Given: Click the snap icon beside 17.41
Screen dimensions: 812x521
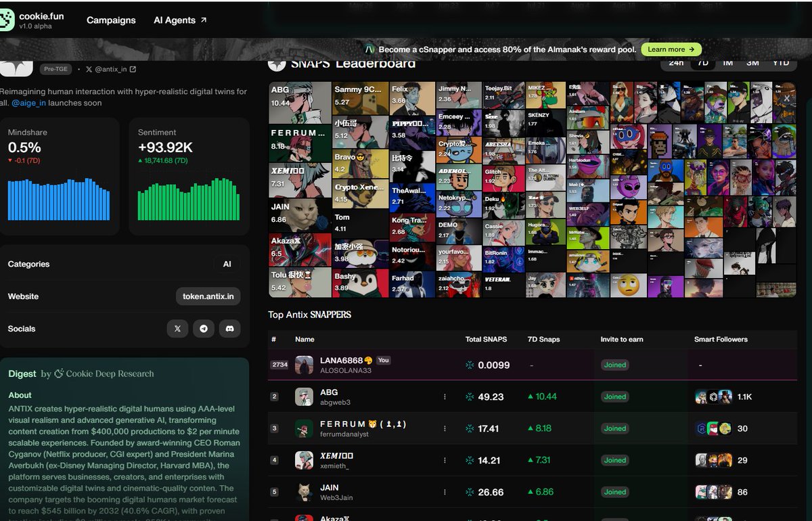Looking at the screenshot, I should pyautogui.click(x=470, y=428).
